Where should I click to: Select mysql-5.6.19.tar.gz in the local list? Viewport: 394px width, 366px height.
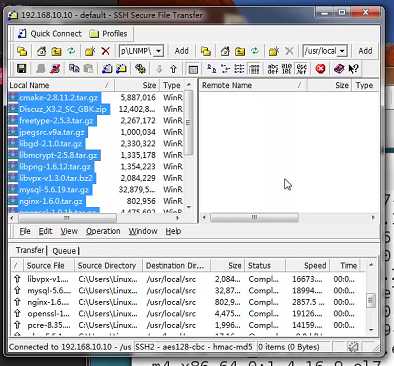pos(54,190)
